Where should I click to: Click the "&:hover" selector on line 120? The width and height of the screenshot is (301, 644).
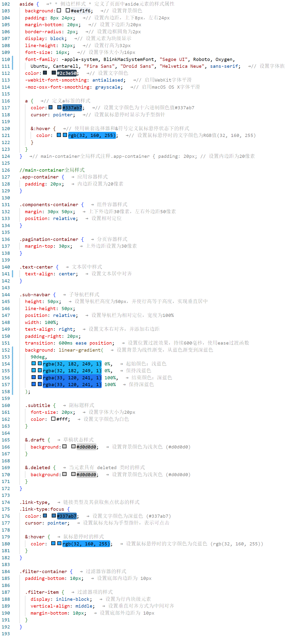click(x=40, y=128)
